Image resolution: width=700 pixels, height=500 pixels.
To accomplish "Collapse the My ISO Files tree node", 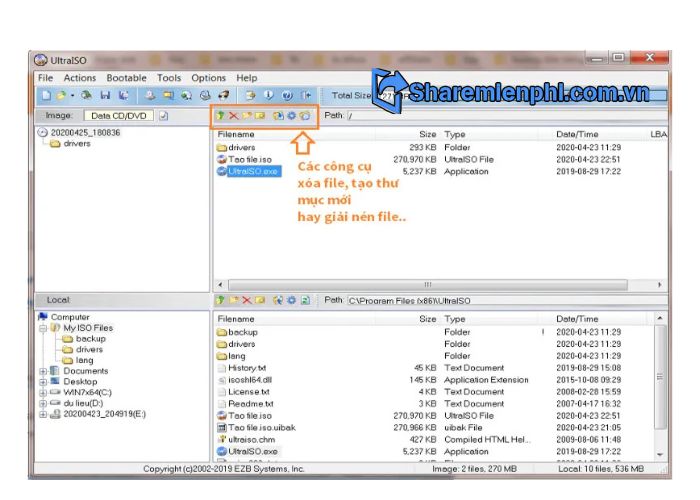I will point(43,328).
